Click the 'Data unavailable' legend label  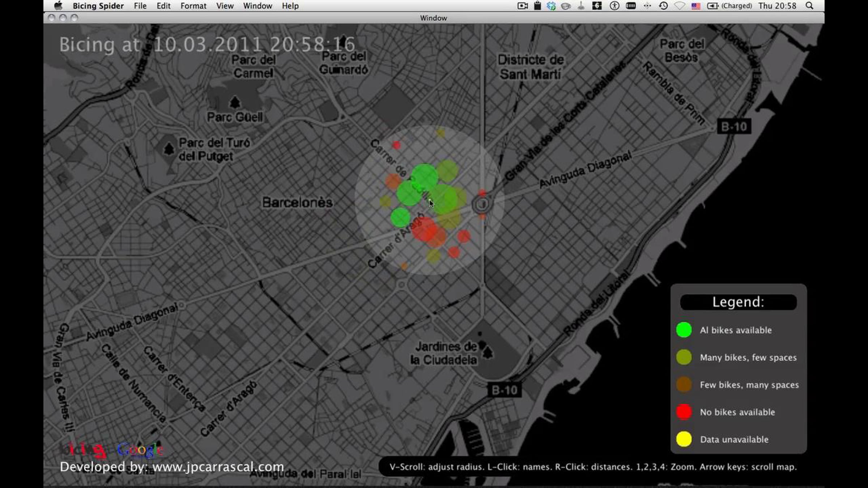click(x=734, y=440)
